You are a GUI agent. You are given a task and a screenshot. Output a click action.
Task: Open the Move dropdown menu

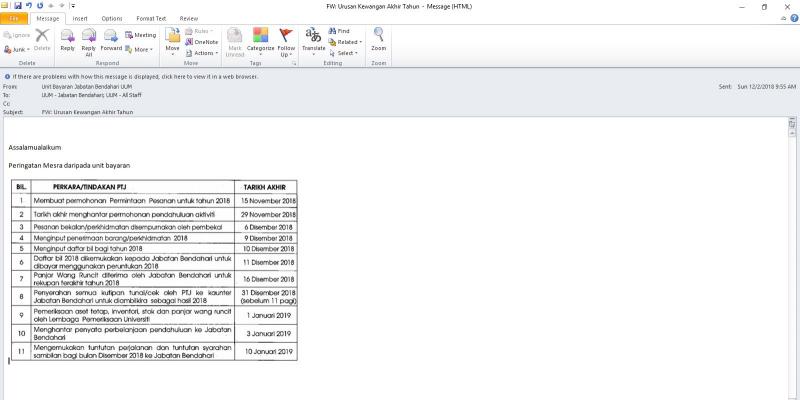172,42
